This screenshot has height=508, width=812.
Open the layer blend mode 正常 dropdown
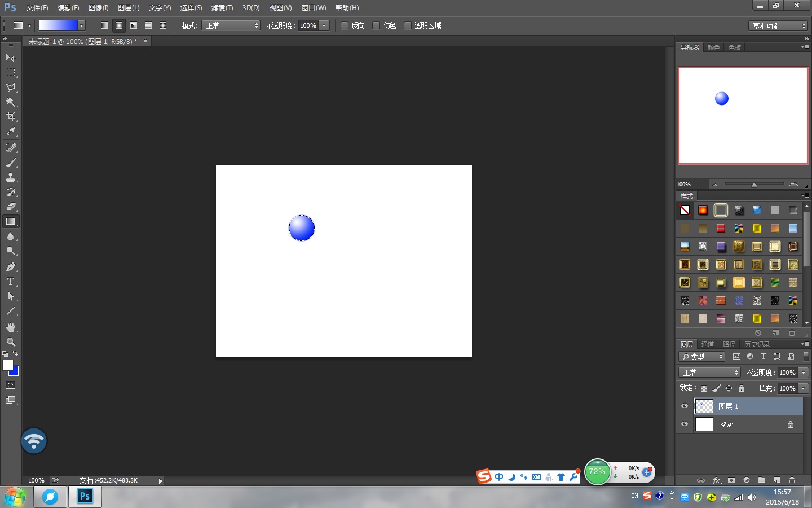709,373
